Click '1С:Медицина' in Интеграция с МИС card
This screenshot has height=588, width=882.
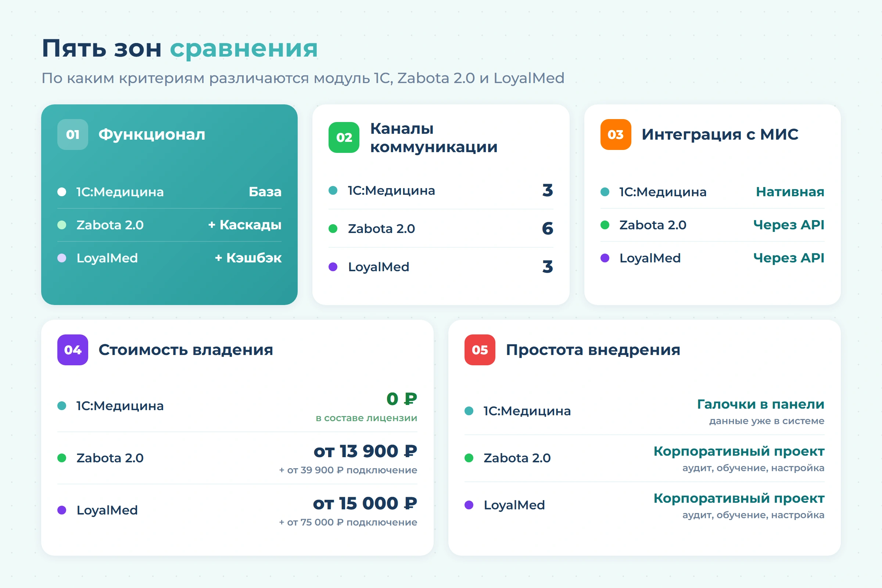coord(663,192)
